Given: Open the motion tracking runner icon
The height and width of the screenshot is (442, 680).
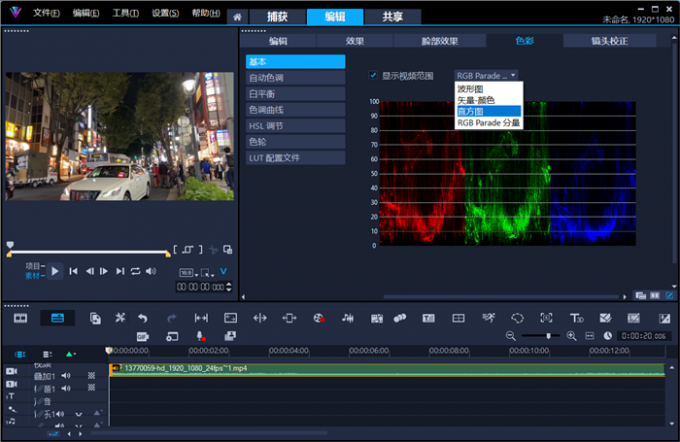Looking at the screenshot, I should coord(488,318).
